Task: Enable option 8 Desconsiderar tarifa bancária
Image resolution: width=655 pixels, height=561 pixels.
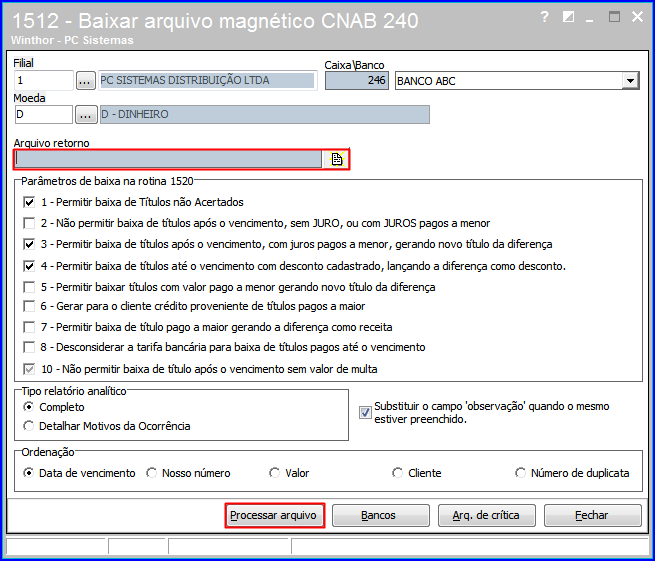Action: click(29, 347)
